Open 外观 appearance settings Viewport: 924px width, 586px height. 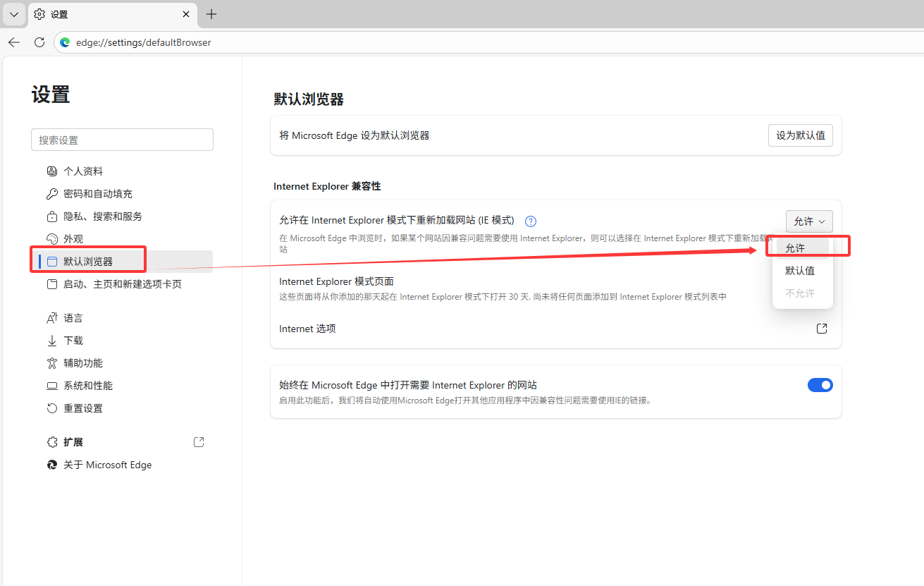[x=73, y=239]
